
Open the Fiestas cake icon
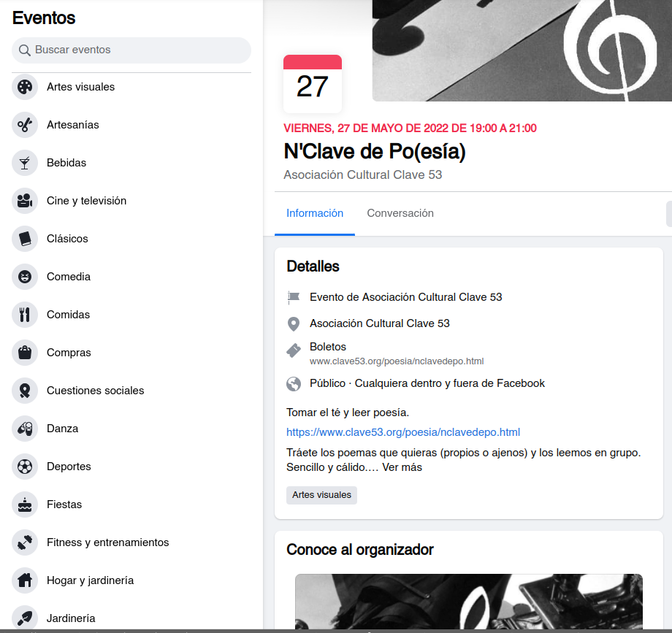(25, 505)
